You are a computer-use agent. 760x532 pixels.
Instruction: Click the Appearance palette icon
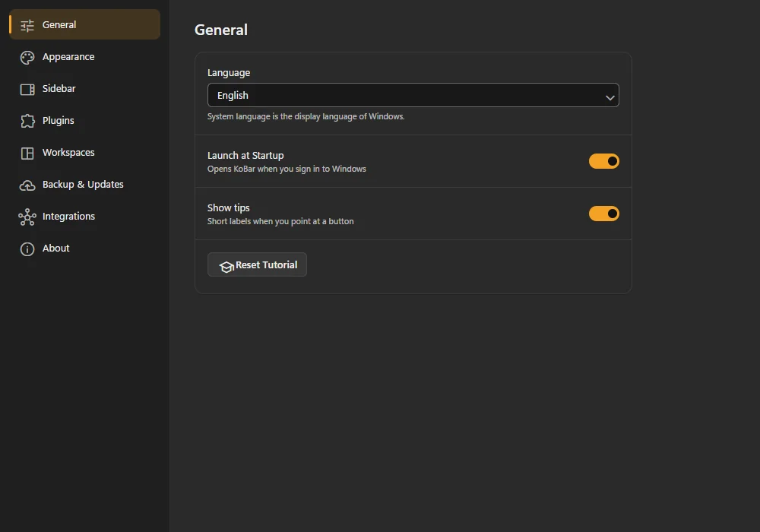pyautogui.click(x=27, y=57)
